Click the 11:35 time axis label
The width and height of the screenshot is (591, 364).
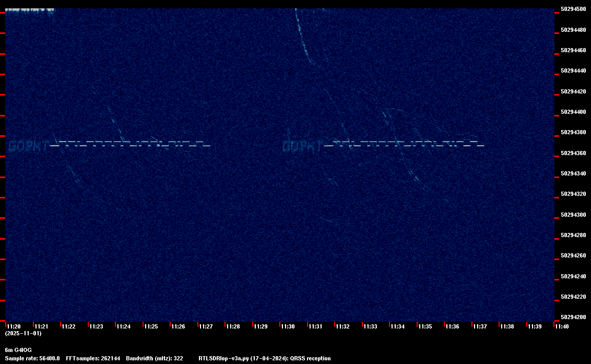[x=425, y=326]
